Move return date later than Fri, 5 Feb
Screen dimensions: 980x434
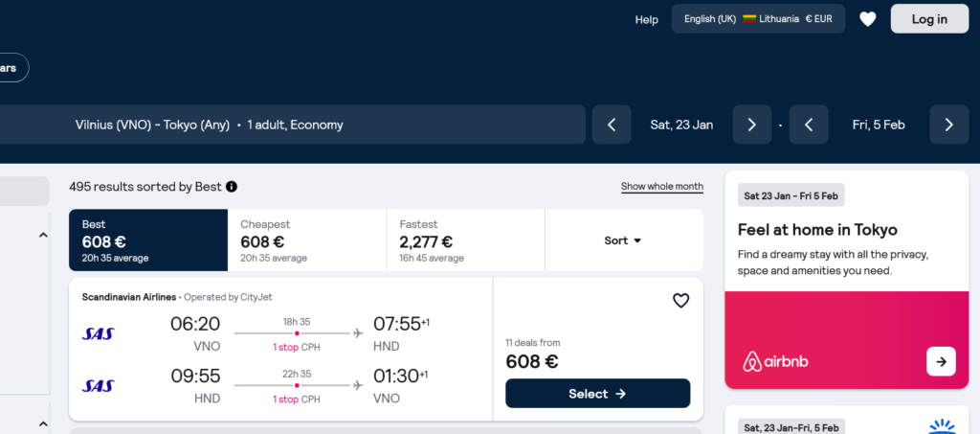click(x=948, y=125)
